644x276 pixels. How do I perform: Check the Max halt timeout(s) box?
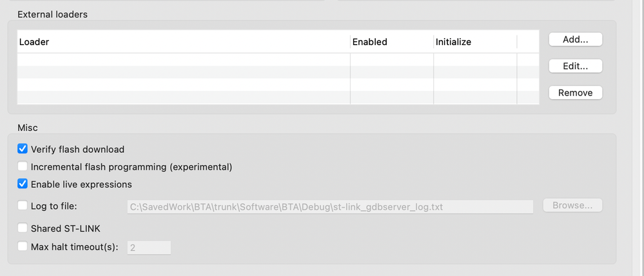click(x=23, y=246)
